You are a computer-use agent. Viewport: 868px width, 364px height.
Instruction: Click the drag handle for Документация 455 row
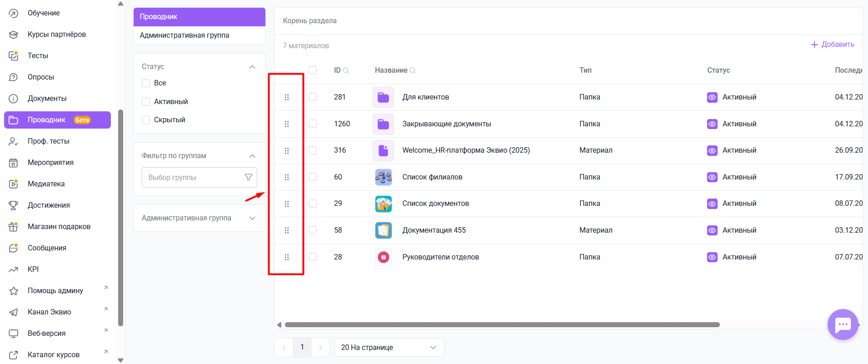tap(287, 230)
